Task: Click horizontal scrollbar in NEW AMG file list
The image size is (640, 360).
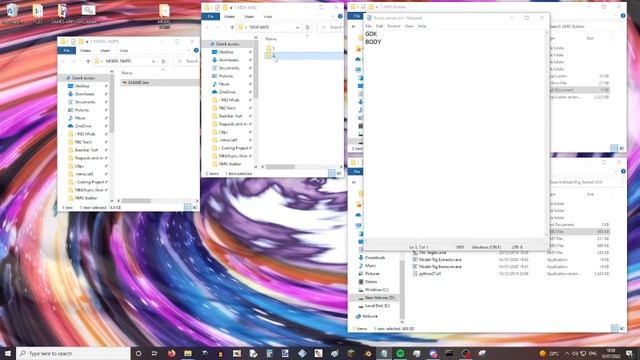Action: point(280,167)
